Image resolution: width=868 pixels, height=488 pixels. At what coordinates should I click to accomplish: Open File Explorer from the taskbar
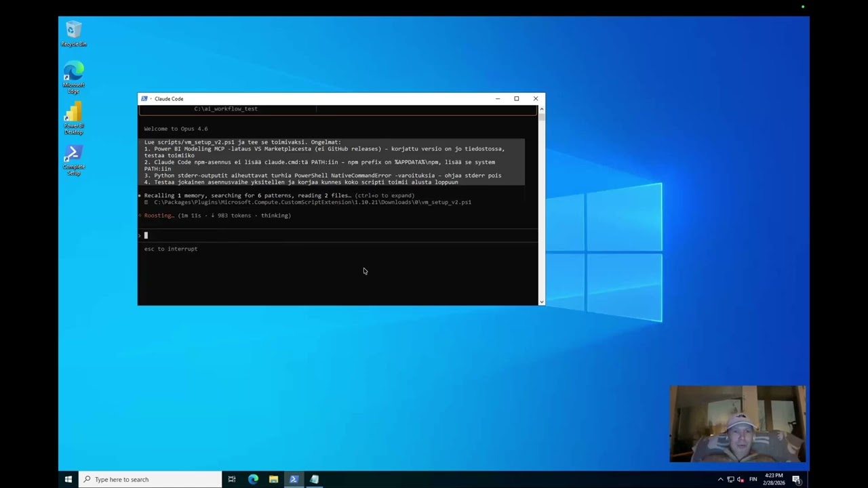point(273,479)
